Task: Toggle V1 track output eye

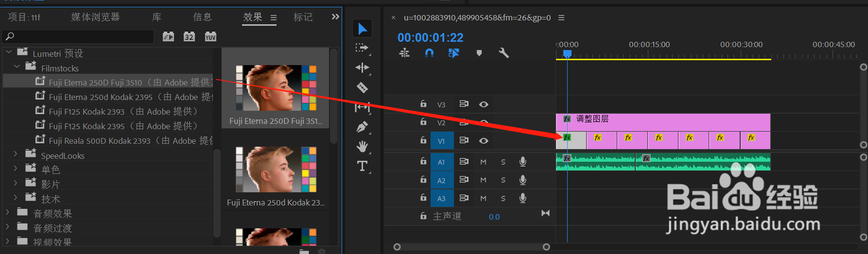Action: click(x=484, y=141)
